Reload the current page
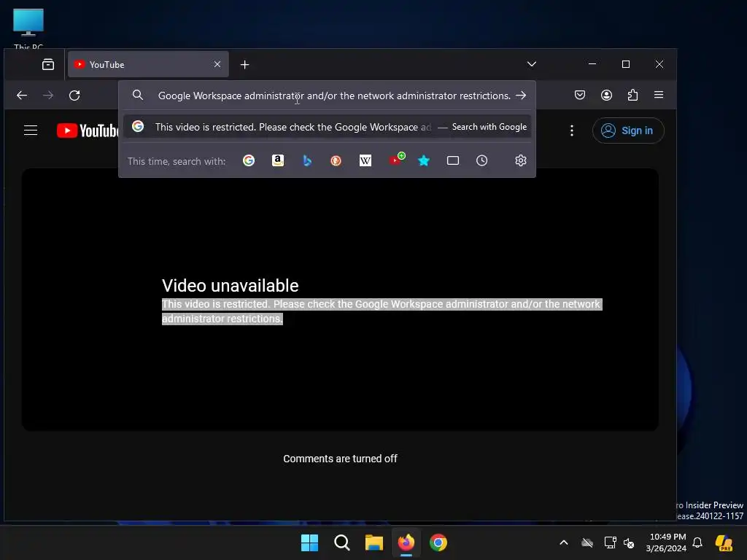The image size is (747, 560). [x=74, y=96]
